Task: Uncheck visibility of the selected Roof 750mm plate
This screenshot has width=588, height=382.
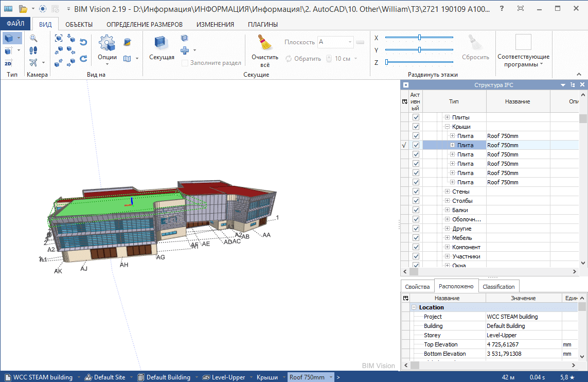Action: 415,145
